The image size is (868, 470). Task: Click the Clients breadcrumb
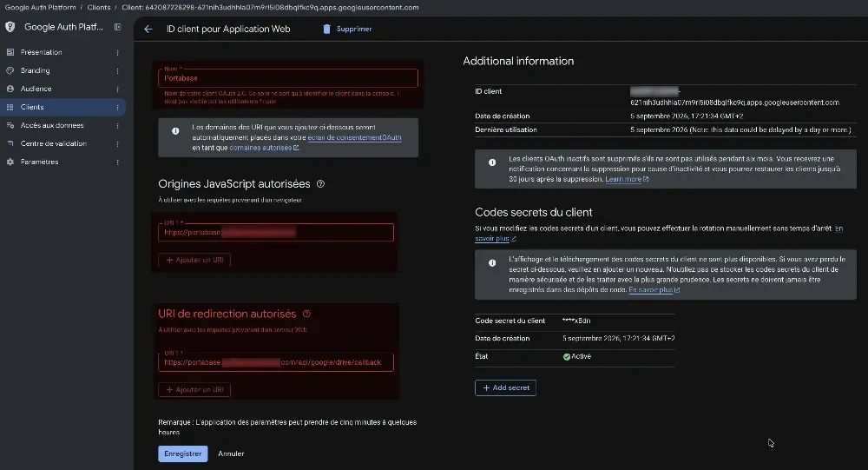(x=99, y=7)
